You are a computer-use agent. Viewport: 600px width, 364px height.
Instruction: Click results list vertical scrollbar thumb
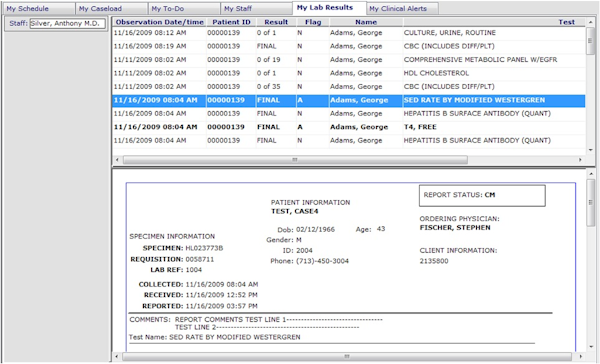tap(590, 41)
